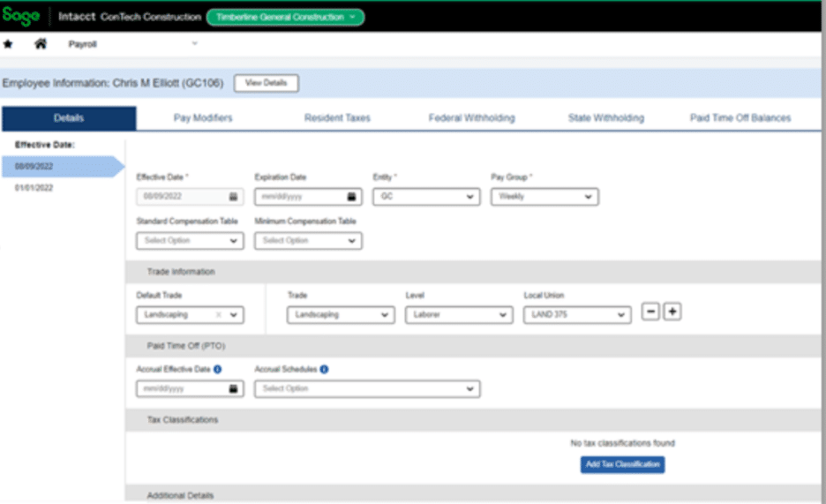This screenshot has height=504, width=826.
Task: Open Expiration Date calendar picker icon
Action: [x=351, y=197]
